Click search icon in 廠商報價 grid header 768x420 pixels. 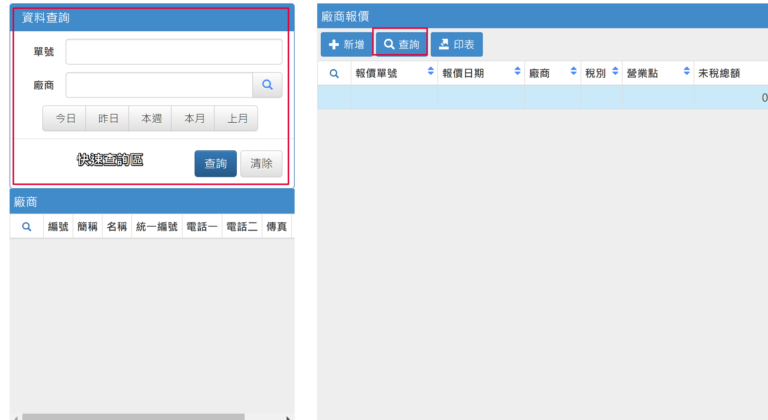(334, 72)
